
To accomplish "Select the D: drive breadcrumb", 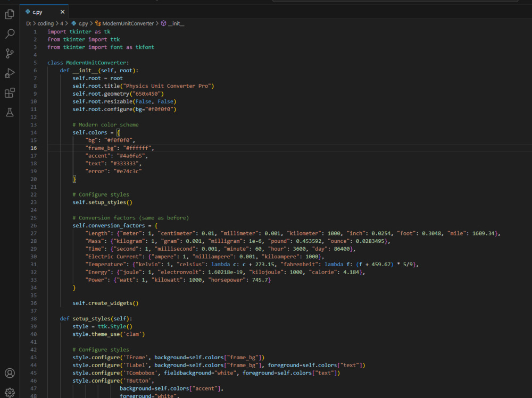I will [29, 23].
